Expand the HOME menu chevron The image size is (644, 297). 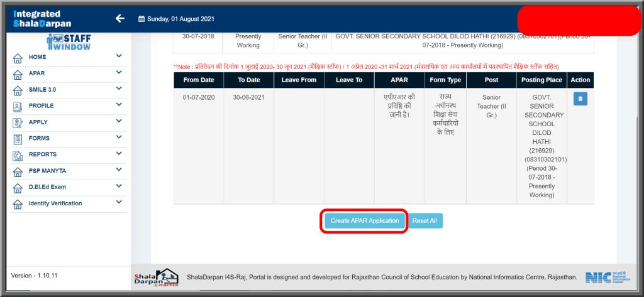(119, 57)
